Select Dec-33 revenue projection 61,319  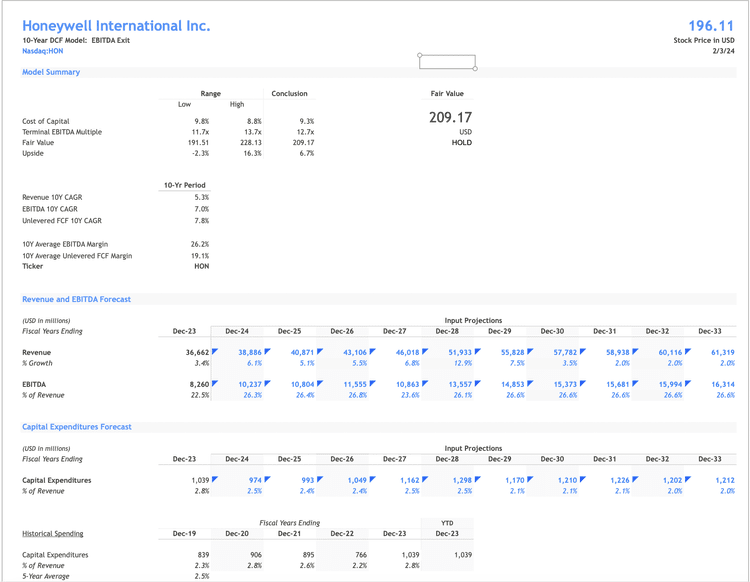click(x=723, y=352)
